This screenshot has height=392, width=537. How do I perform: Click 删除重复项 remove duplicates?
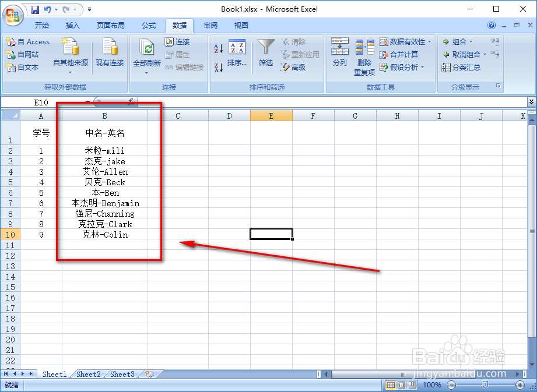point(364,57)
